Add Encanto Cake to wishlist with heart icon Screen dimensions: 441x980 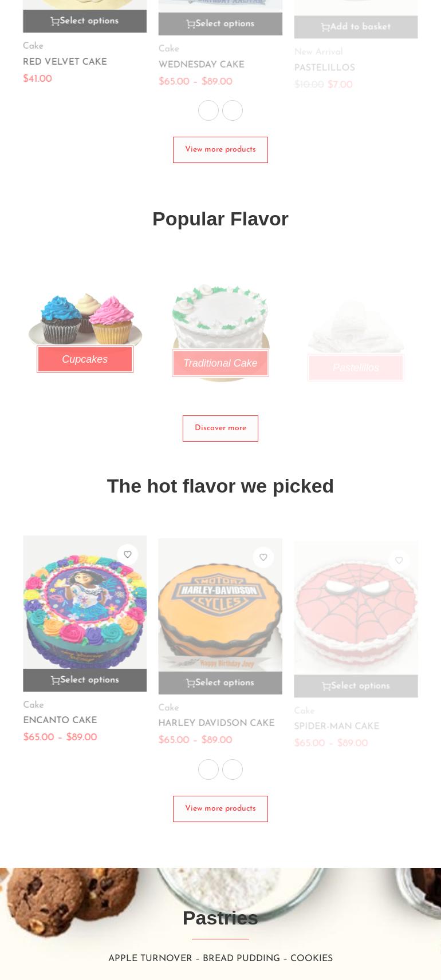pos(128,554)
